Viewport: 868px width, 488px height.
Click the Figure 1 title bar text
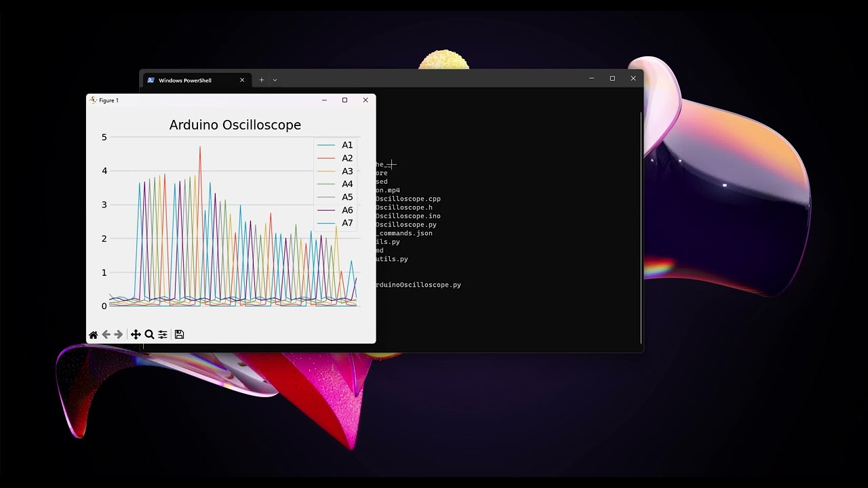108,100
